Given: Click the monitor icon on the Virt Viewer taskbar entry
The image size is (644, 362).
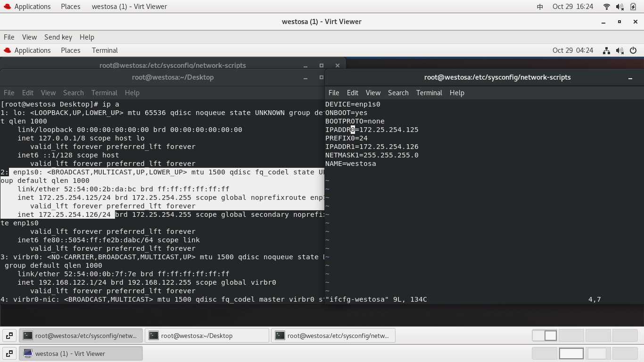Looking at the screenshot, I should point(28,353).
